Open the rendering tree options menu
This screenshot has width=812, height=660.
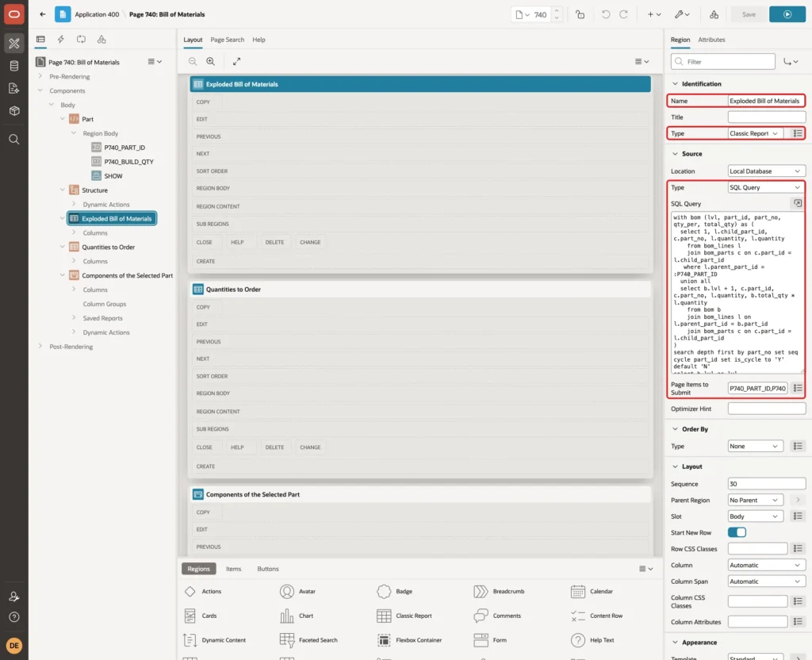tap(155, 62)
